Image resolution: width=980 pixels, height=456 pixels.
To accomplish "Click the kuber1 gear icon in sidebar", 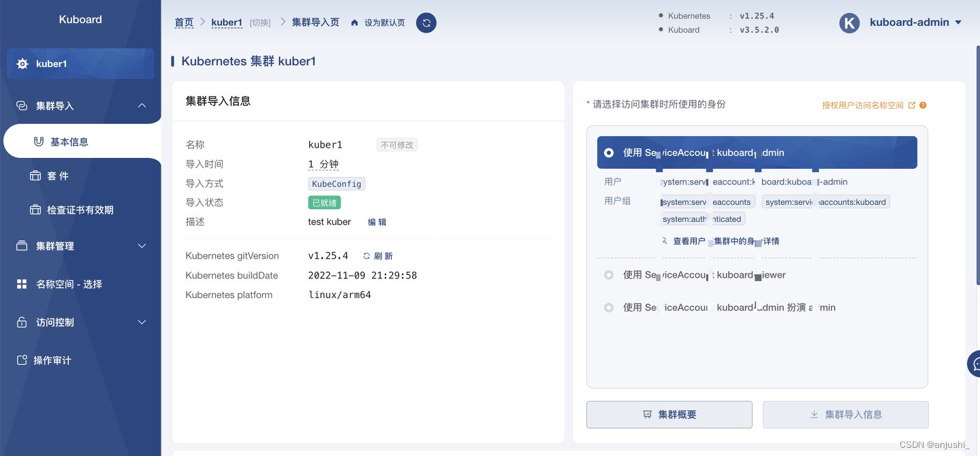I will coord(22,64).
